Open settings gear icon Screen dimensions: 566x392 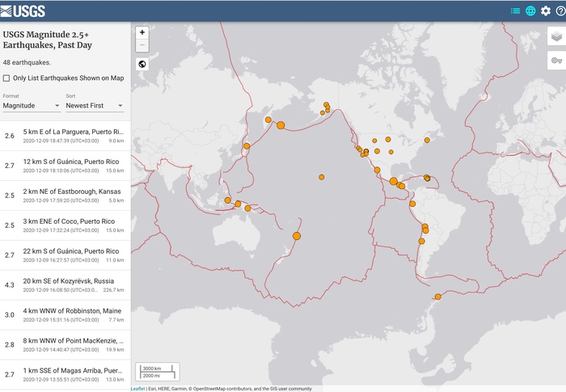[x=546, y=11]
